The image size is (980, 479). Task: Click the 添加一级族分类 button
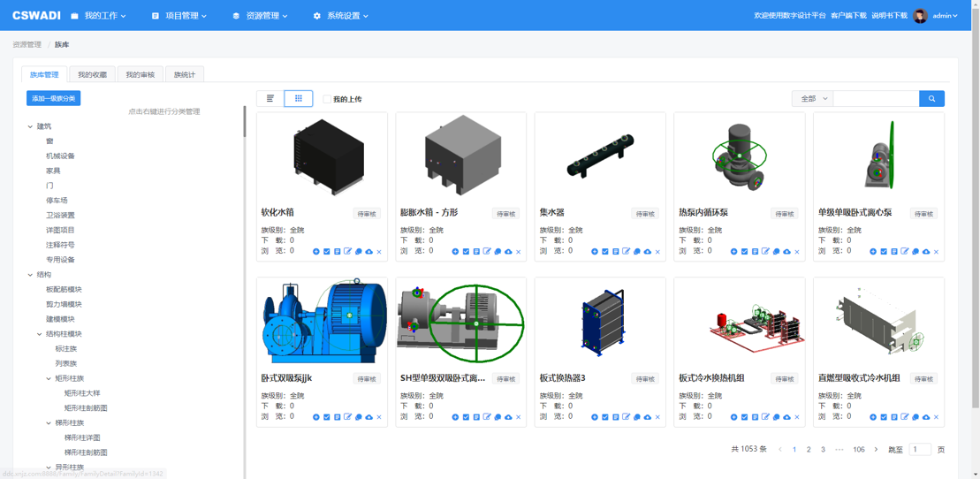pos(54,98)
